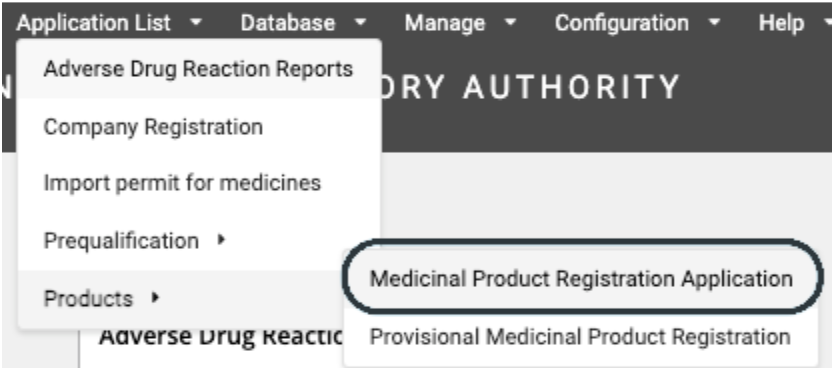Click the Prequalification submenu arrow

(222, 240)
